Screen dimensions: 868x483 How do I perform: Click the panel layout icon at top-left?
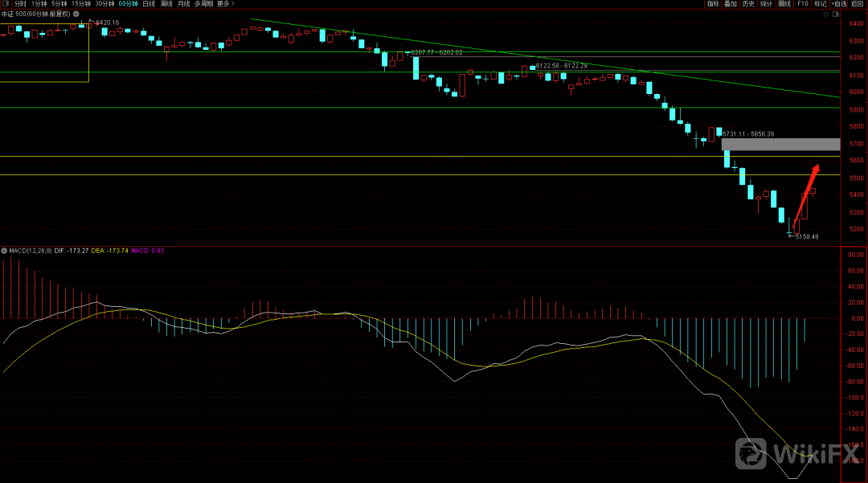click(5, 4)
